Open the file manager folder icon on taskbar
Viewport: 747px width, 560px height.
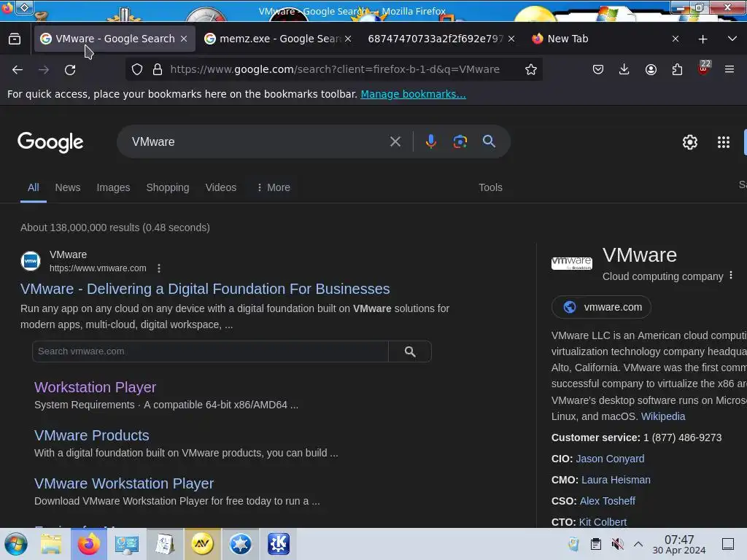(51, 544)
